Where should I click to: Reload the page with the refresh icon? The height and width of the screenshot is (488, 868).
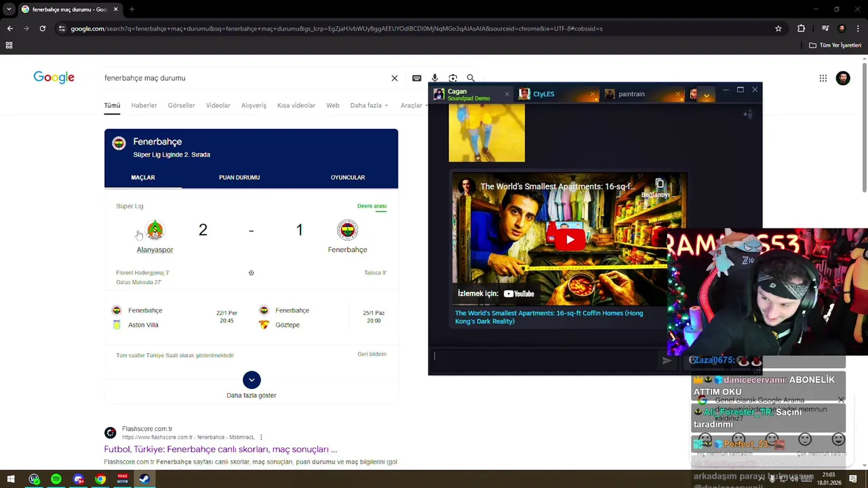point(42,28)
